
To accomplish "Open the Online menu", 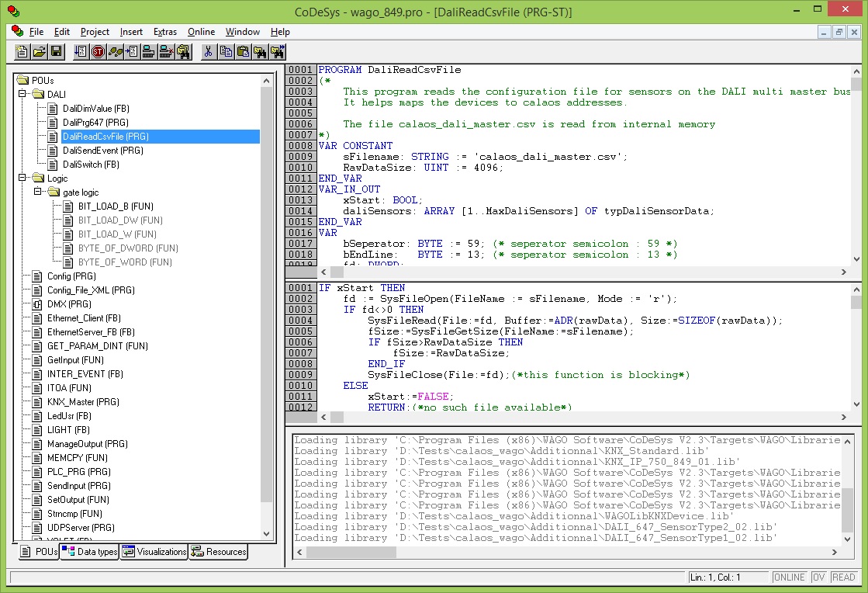I will pos(201,32).
